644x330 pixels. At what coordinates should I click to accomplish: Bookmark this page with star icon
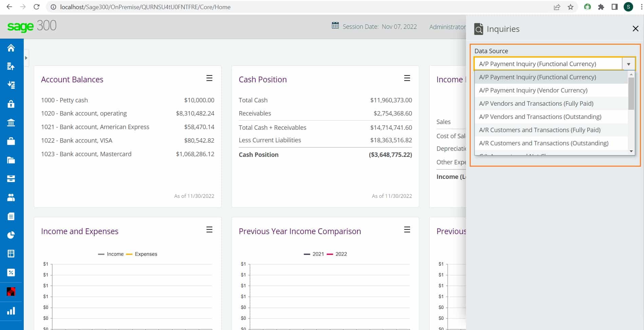coord(571,7)
